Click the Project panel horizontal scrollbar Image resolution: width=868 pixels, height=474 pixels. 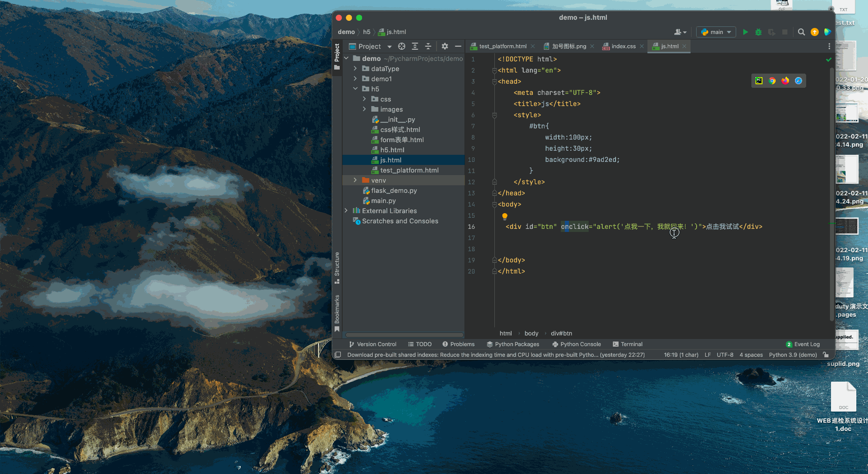click(x=404, y=335)
